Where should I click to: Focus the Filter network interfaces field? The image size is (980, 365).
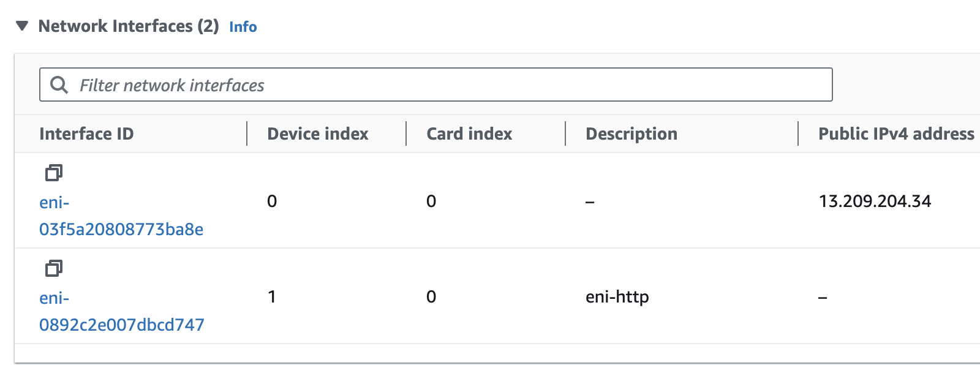(x=435, y=85)
